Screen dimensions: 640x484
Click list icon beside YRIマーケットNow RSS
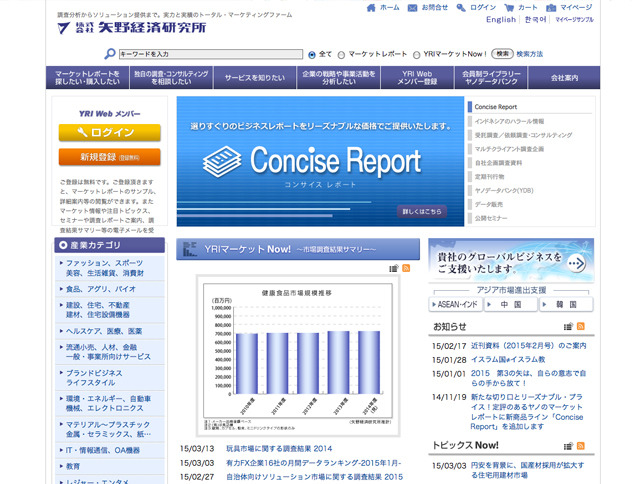point(393,268)
